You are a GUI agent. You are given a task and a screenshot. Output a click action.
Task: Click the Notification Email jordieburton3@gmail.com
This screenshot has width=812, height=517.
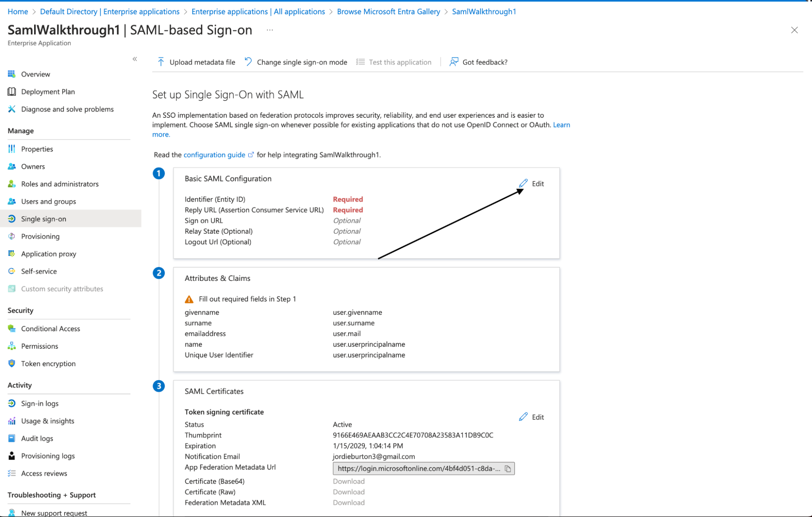[374, 456]
